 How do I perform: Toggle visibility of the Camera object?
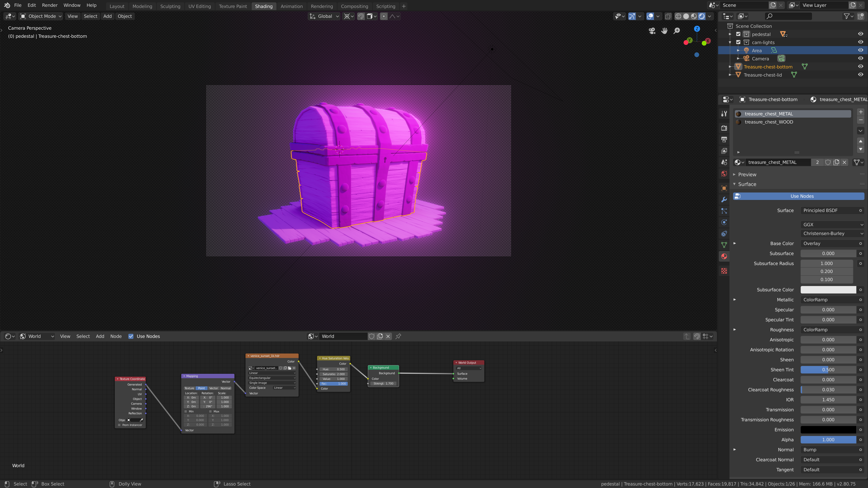(x=860, y=58)
